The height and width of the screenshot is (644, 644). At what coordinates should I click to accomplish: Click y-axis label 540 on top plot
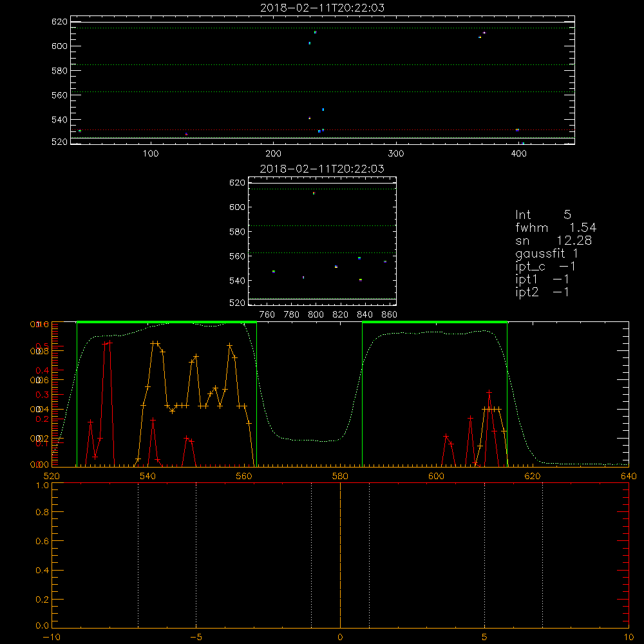point(59,120)
